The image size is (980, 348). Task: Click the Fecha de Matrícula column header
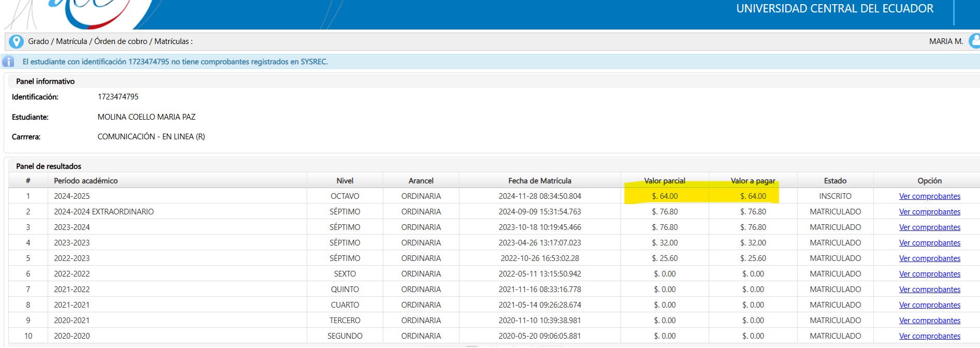[x=540, y=181]
